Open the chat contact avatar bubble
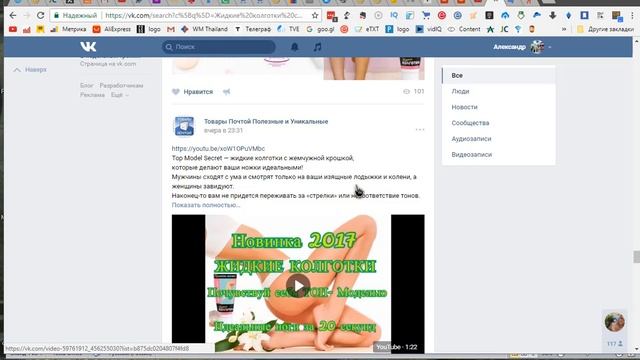The width and height of the screenshot is (640, 360). click(x=614, y=322)
